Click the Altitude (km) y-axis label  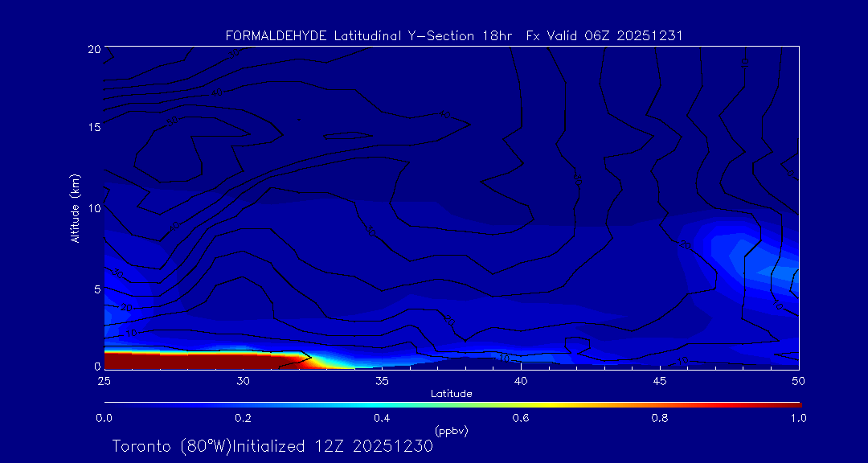pyautogui.click(x=75, y=208)
